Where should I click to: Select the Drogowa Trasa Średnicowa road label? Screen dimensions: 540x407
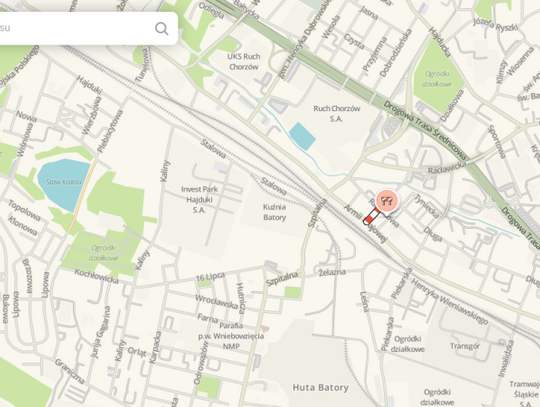pyautogui.click(x=425, y=130)
